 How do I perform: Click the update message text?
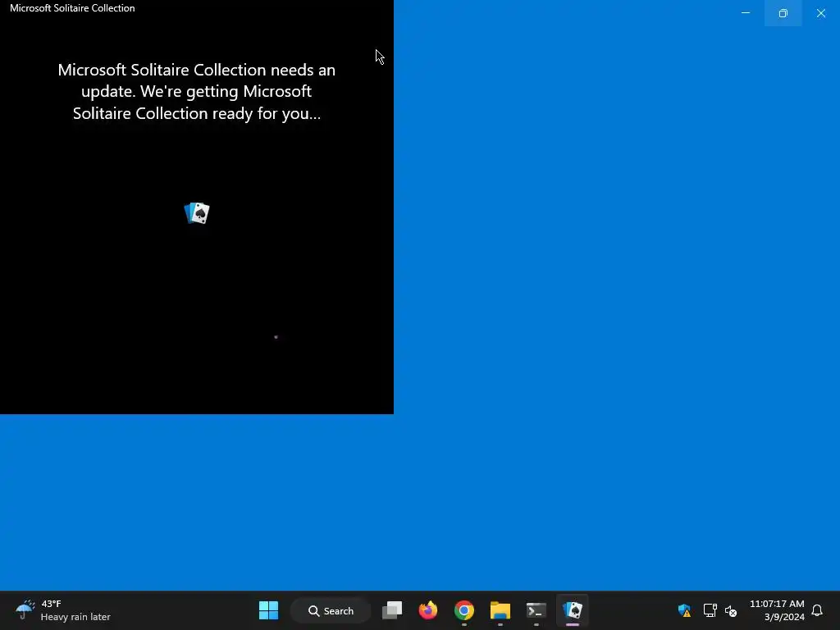197,92
